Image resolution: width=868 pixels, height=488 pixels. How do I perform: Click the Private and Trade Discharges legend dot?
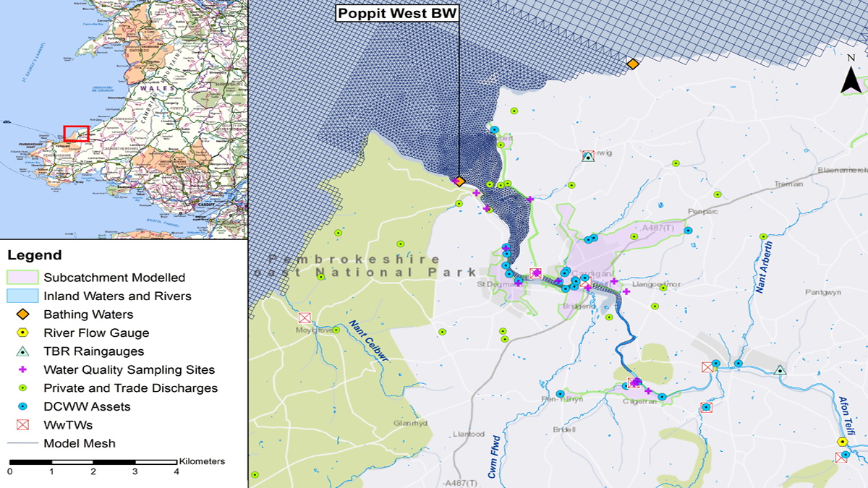pos(23,388)
